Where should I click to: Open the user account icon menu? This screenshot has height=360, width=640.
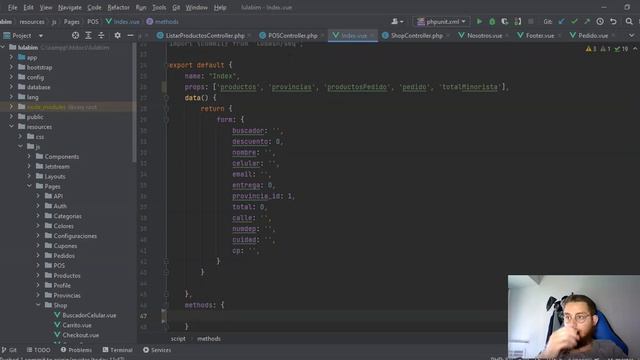click(x=397, y=21)
